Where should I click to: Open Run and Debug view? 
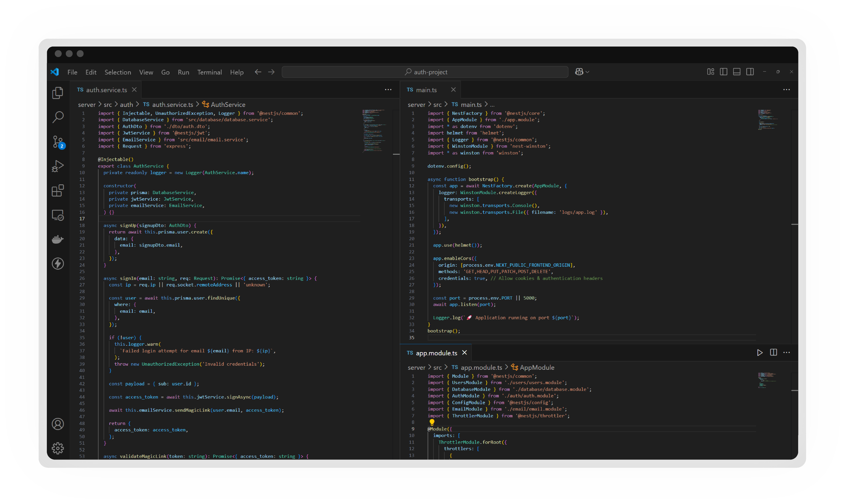pos(58,166)
